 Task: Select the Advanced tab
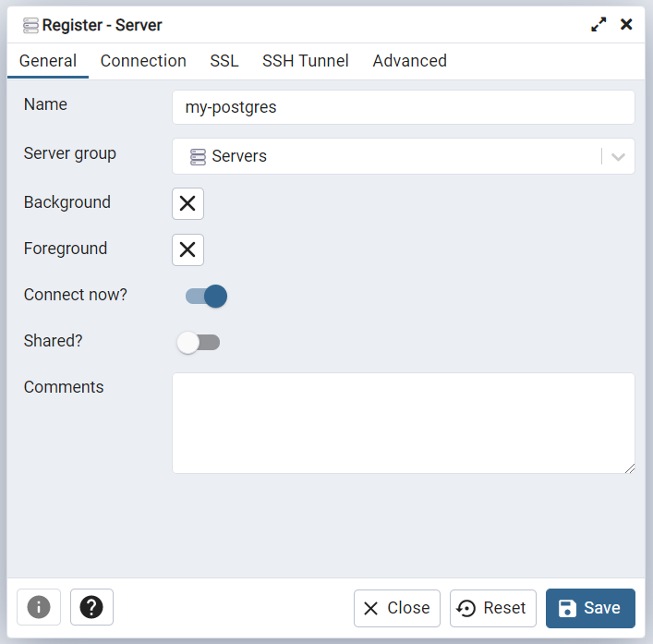pos(409,61)
